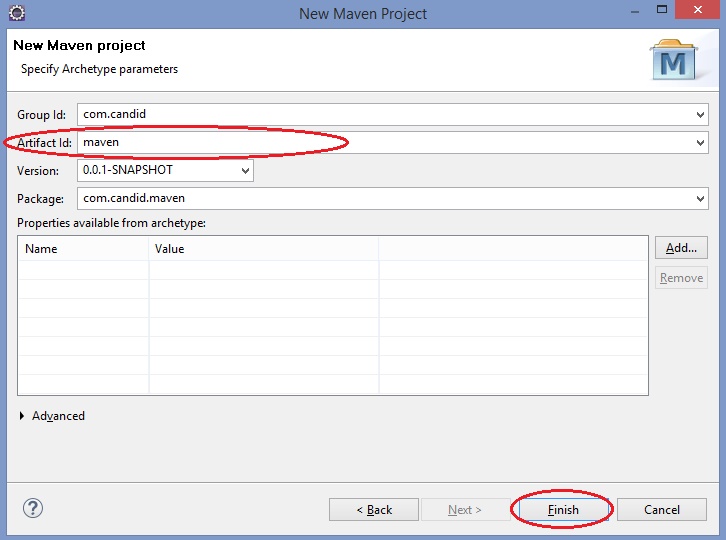Image resolution: width=726 pixels, height=540 pixels.
Task: Click the 'New Maven project' heading
Action: (79, 45)
